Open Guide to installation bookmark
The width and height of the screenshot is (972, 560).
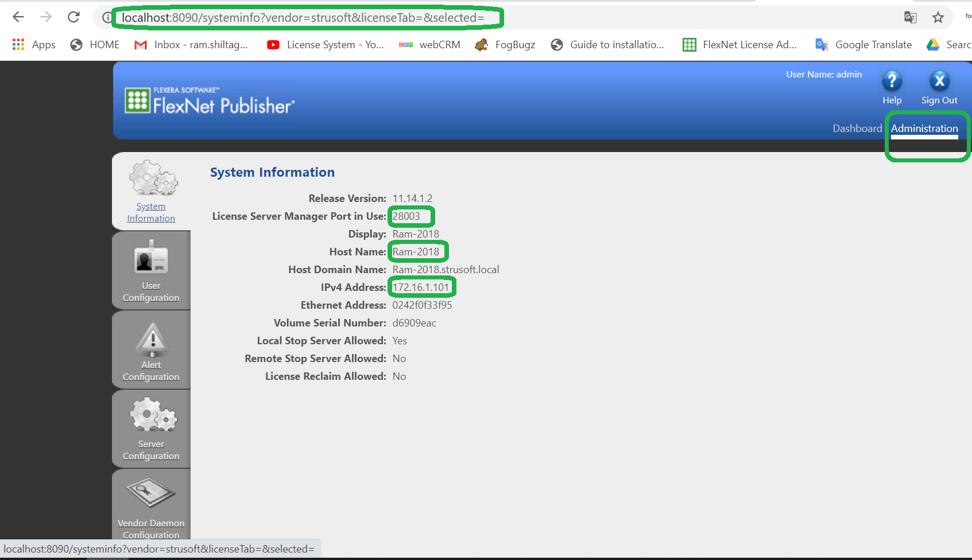point(607,44)
